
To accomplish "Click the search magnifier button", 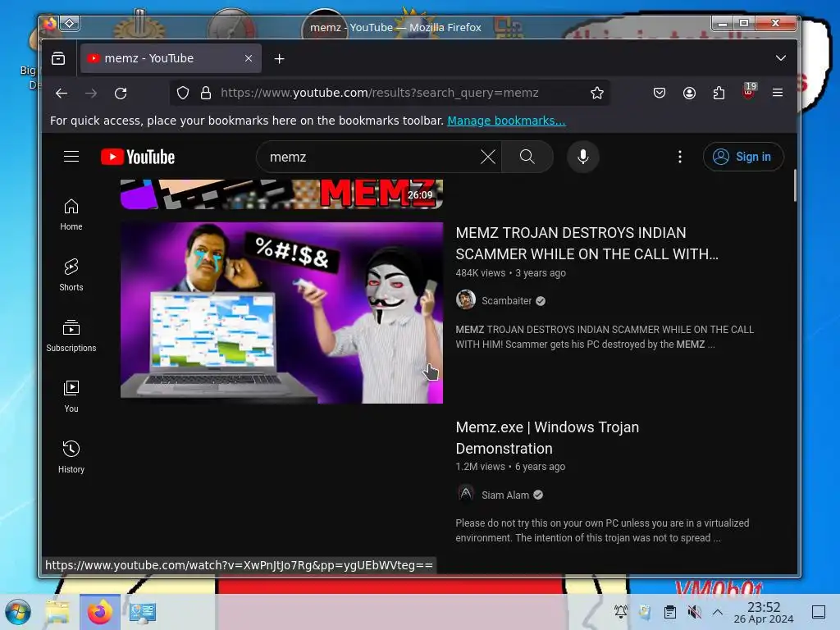I will [x=527, y=157].
